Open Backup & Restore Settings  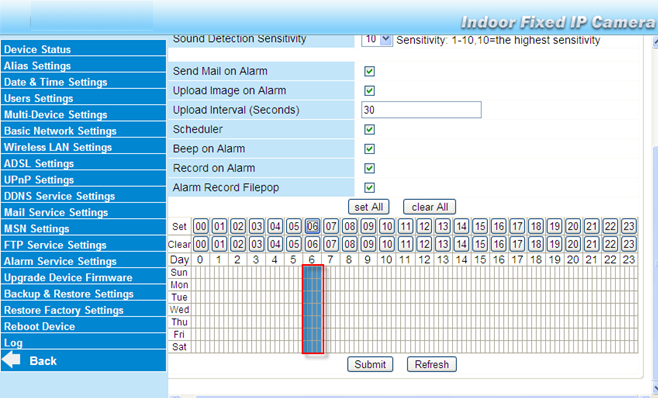(83, 293)
